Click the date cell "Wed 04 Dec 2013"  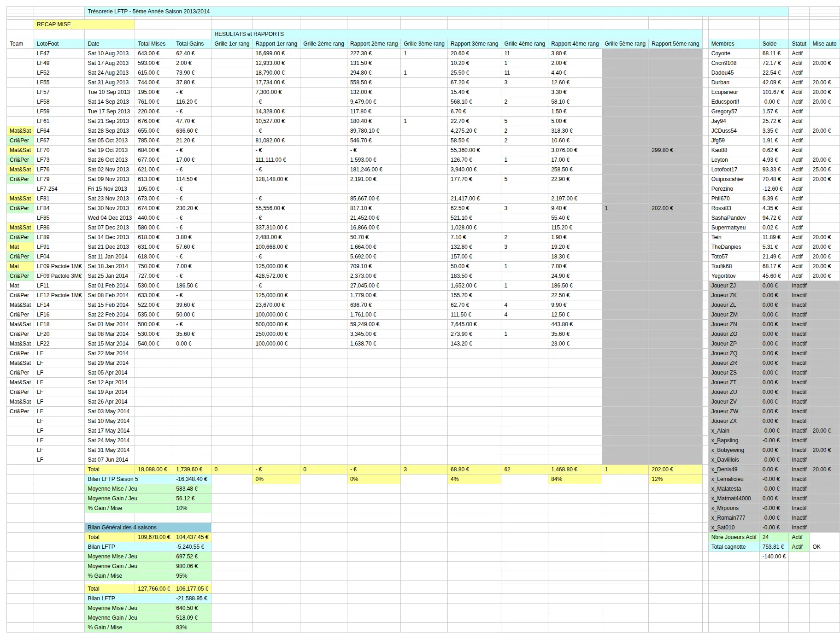pos(110,218)
